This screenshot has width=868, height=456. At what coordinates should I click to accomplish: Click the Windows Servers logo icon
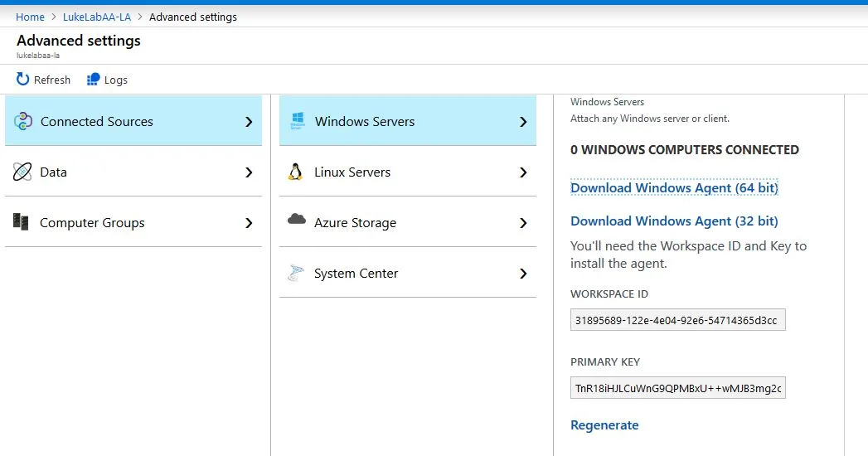[298, 121]
